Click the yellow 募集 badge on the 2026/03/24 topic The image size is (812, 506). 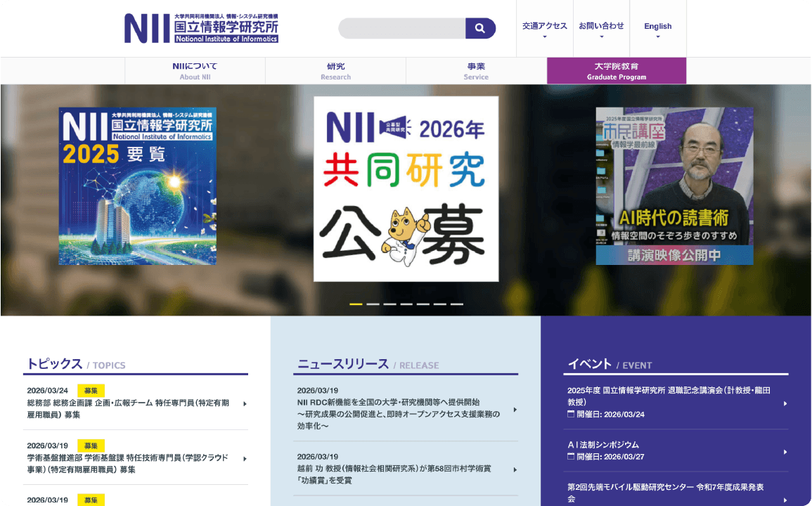92,390
